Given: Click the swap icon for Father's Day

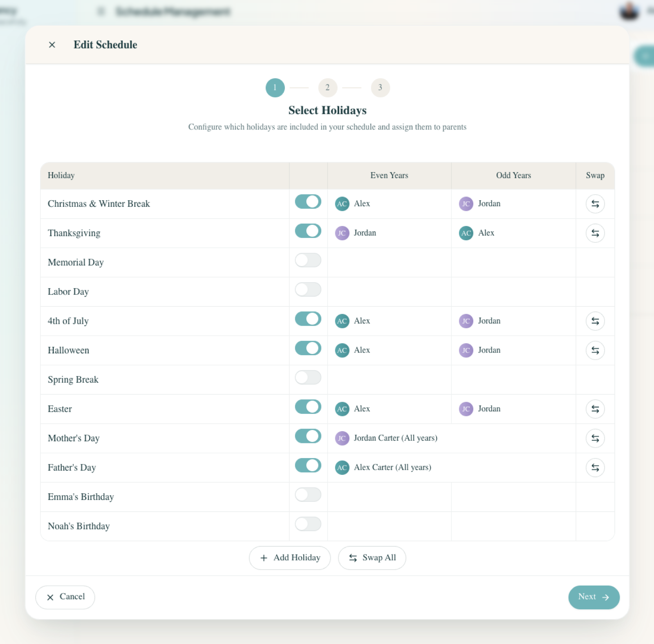Looking at the screenshot, I should tap(595, 467).
